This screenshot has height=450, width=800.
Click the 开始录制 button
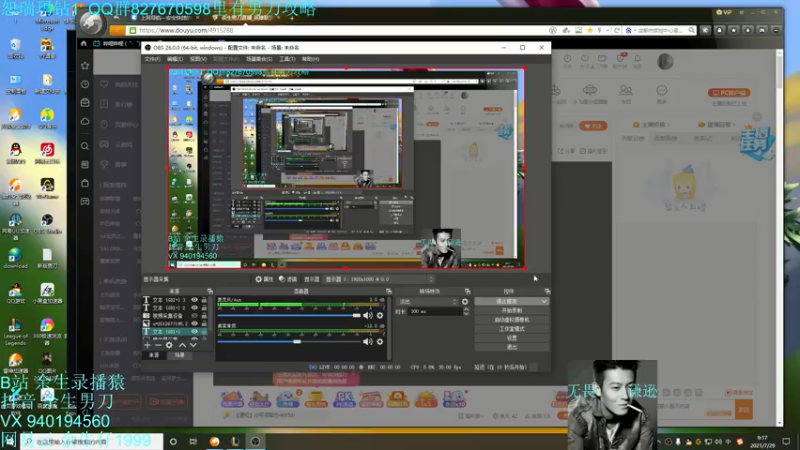point(512,310)
